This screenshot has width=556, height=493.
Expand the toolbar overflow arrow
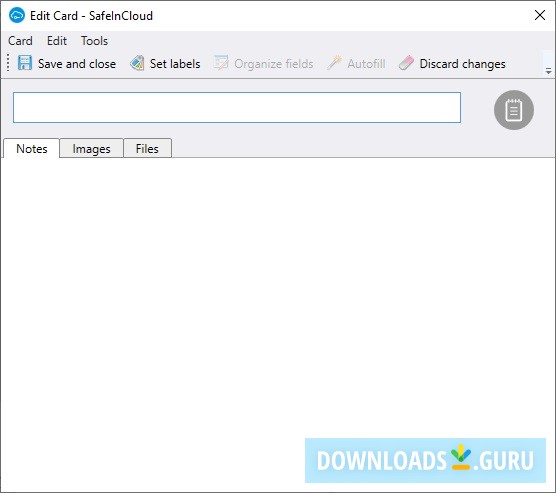548,71
